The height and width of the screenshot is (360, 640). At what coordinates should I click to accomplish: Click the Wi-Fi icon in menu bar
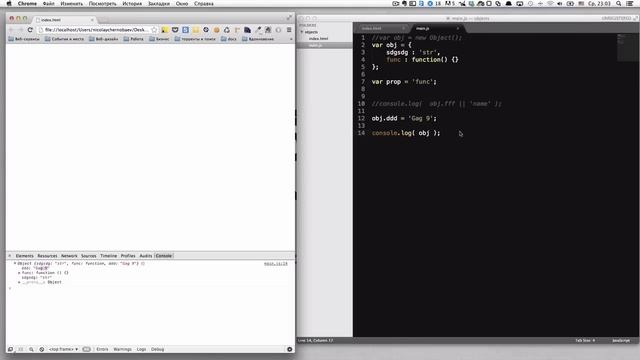pyautogui.click(x=550, y=3)
